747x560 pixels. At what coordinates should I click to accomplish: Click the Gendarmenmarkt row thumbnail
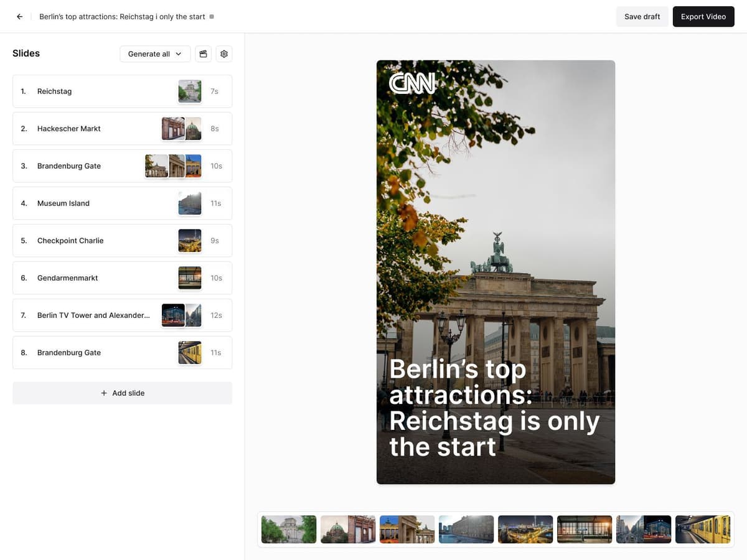pos(190,278)
